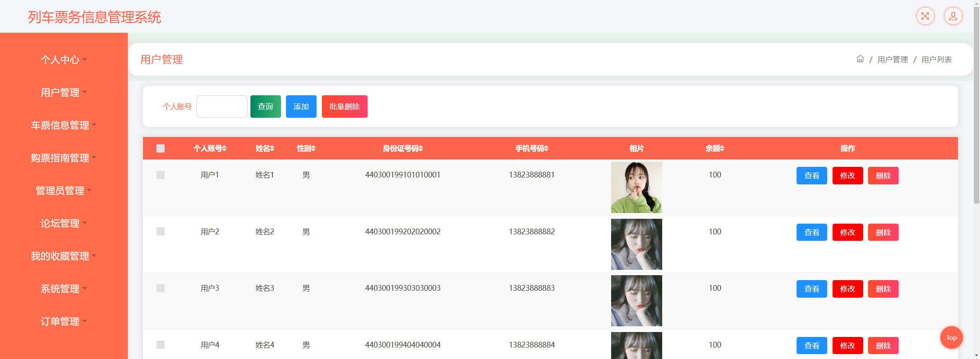The height and width of the screenshot is (359, 980).
Task: Click the 操作 column header
Action: click(x=848, y=148)
